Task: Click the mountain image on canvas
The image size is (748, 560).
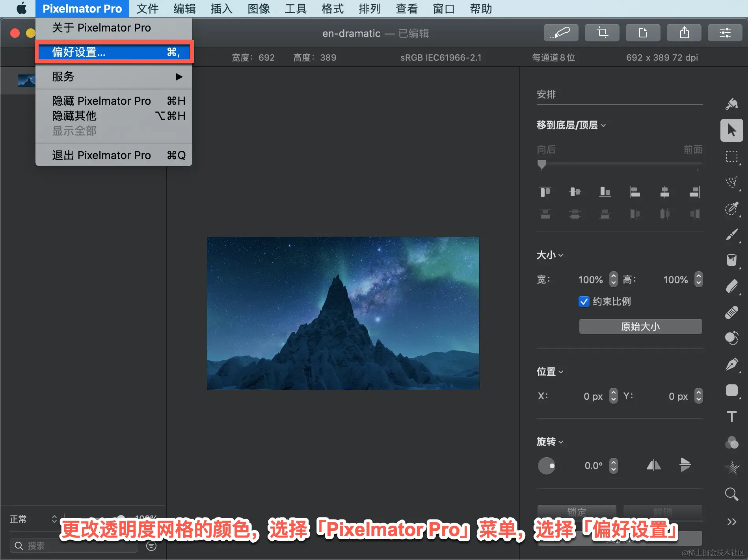Action: [343, 313]
